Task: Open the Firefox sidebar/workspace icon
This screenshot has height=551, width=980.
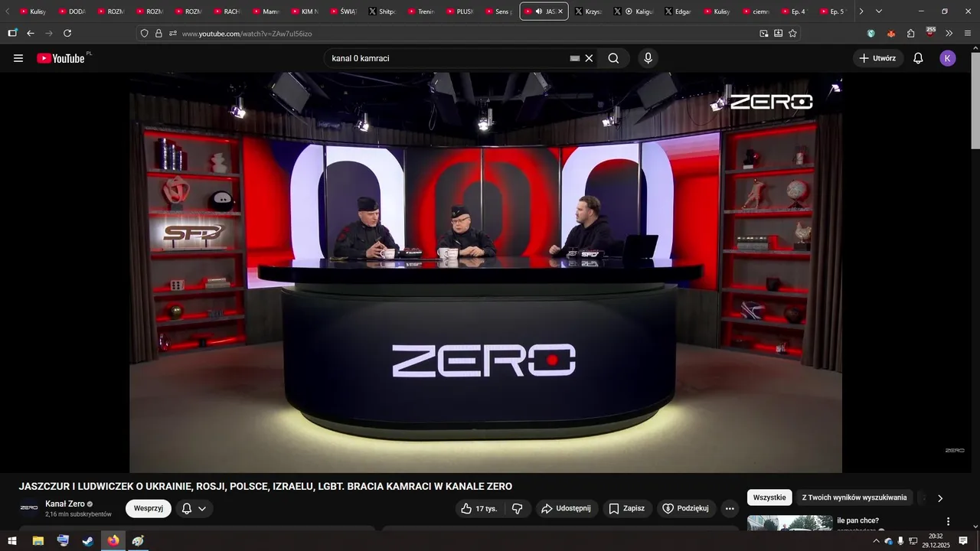Action: (12, 34)
